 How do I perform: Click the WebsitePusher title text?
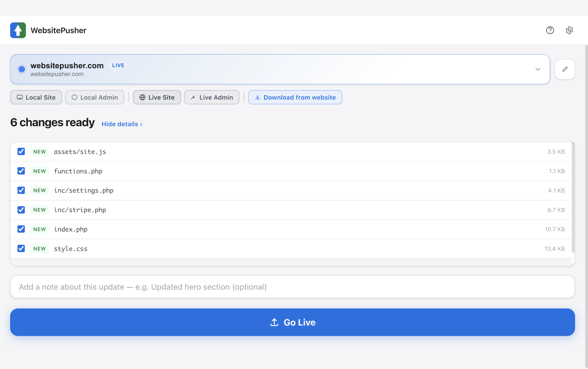point(59,30)
